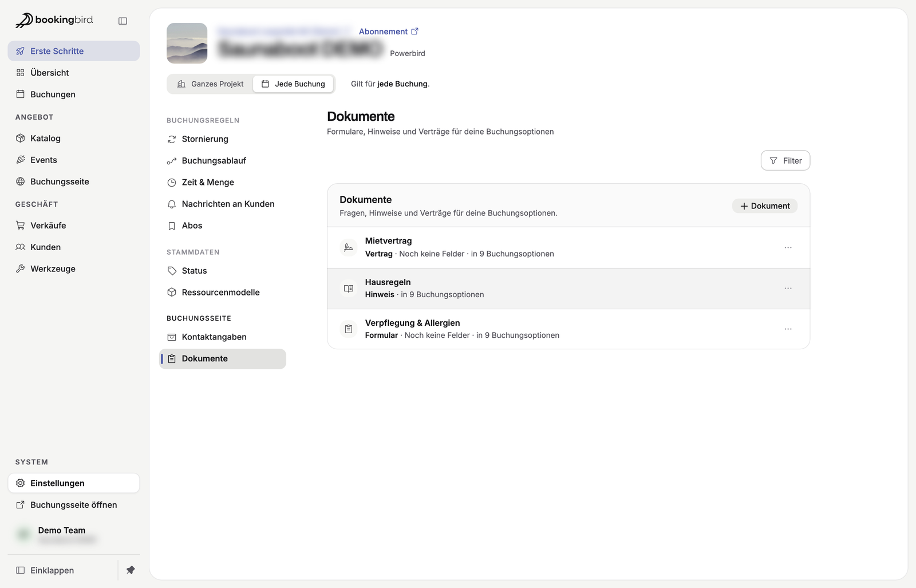Image resolution: width=916 pixels, height=588 pixels.
Task: Click the Ressourcenmodelle cube icon
Action: [x=172, y=293]
